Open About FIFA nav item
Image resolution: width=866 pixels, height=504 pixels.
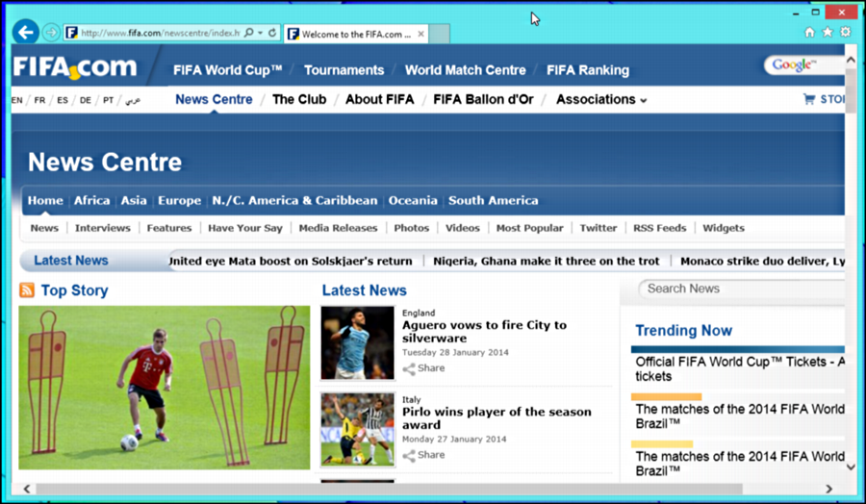click(379, 99)
